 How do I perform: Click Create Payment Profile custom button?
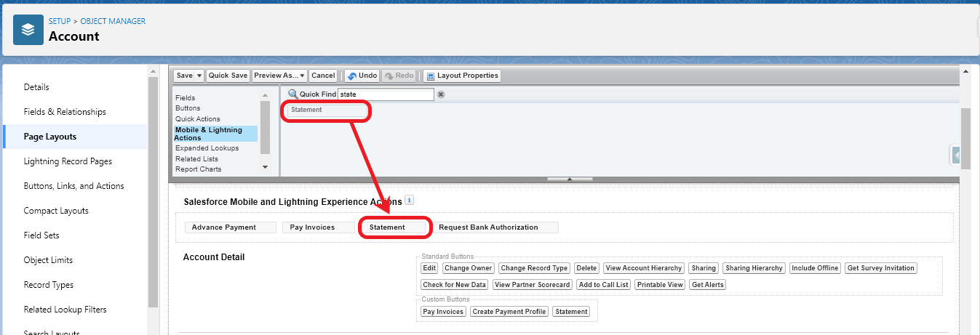coord(509,312)
